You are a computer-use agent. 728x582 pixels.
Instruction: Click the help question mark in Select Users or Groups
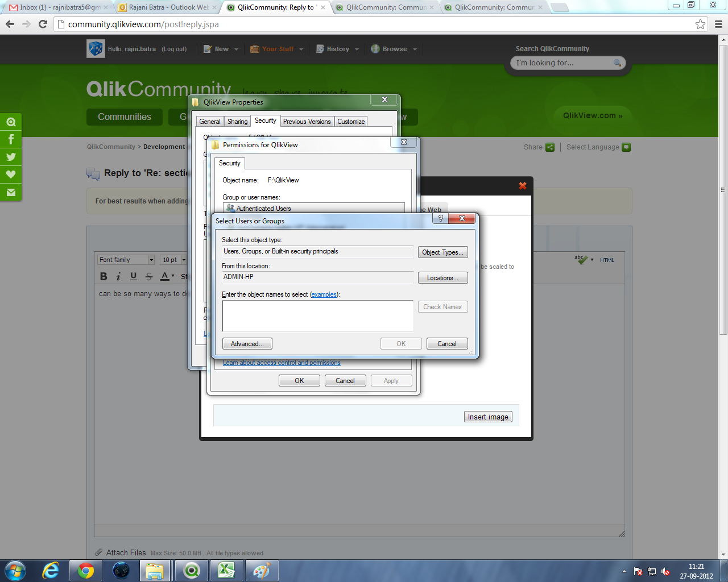[440, 218]
